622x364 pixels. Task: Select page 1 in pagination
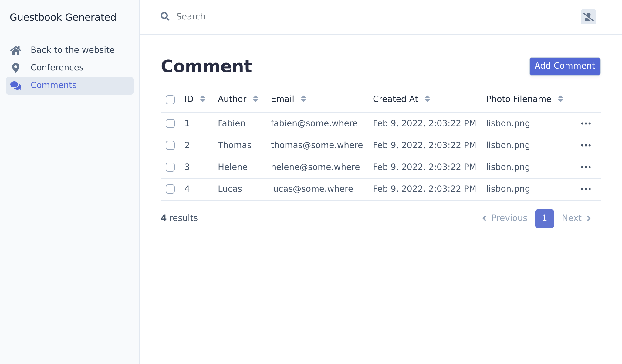(544, 218)
